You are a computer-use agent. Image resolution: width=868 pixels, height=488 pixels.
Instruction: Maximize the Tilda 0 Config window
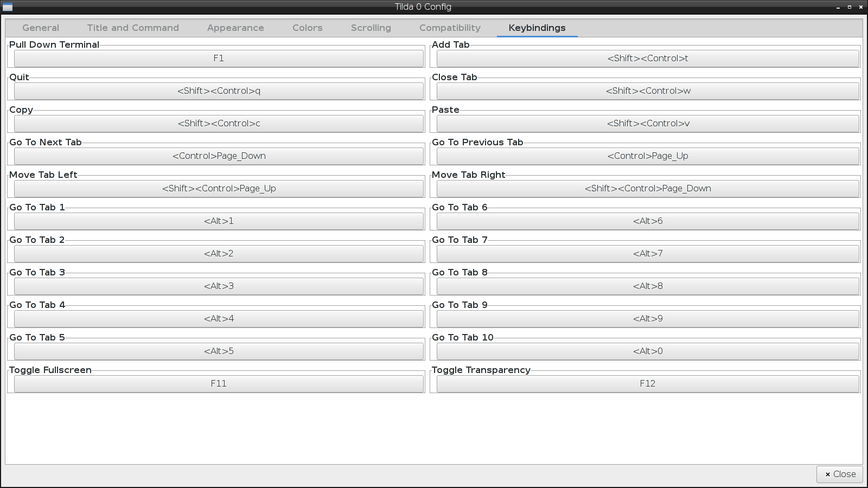pyautogui.click(x=850, y=7)
